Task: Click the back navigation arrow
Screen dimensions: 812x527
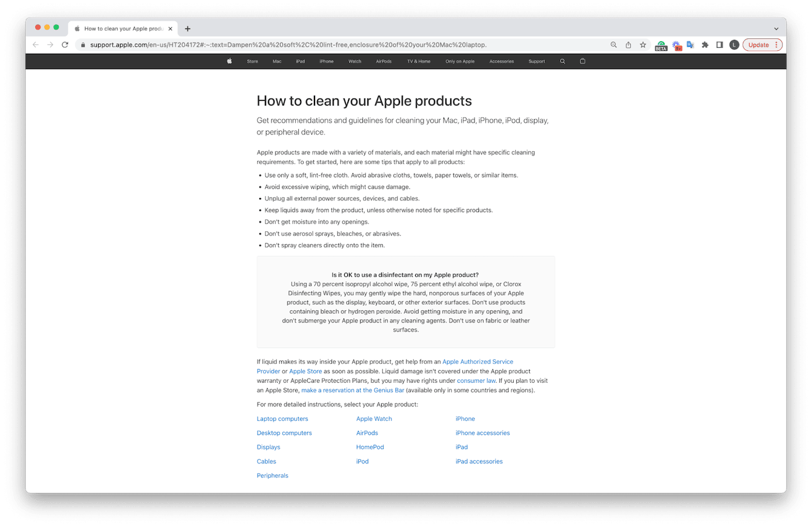Action: pyautogui.click(x=35, y=44)
